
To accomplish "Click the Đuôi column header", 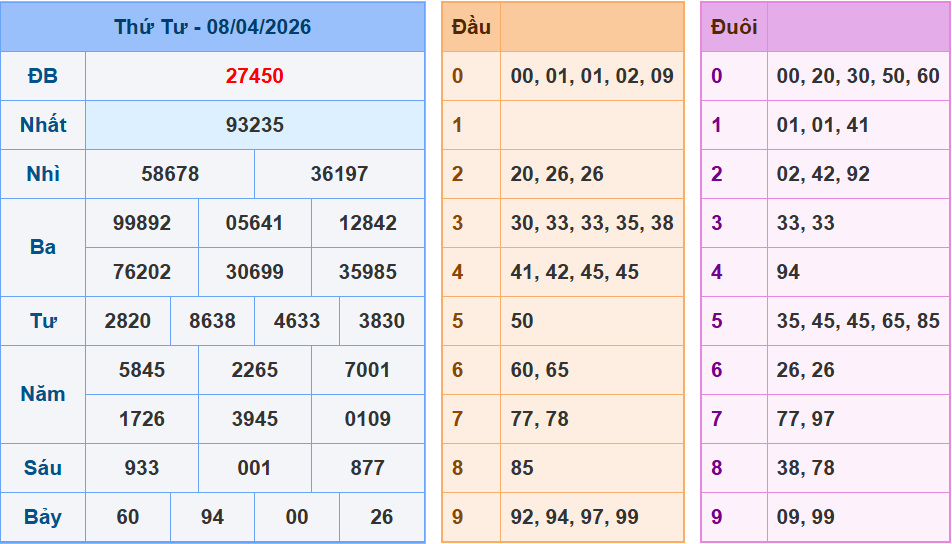I will 734,27.
